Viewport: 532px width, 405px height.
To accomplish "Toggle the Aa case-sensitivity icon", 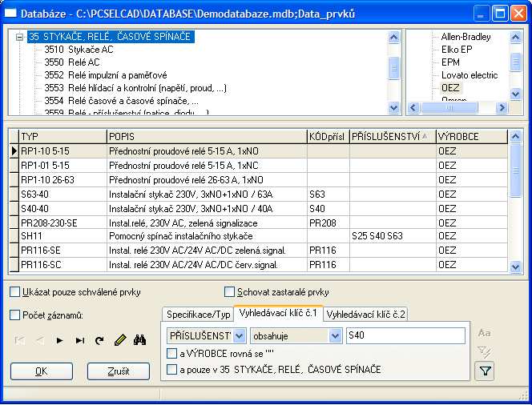I will pos(484,333).
